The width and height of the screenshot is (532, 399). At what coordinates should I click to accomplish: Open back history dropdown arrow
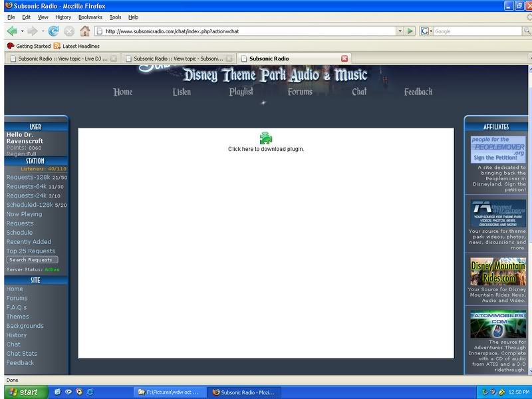tap(23, 31)
